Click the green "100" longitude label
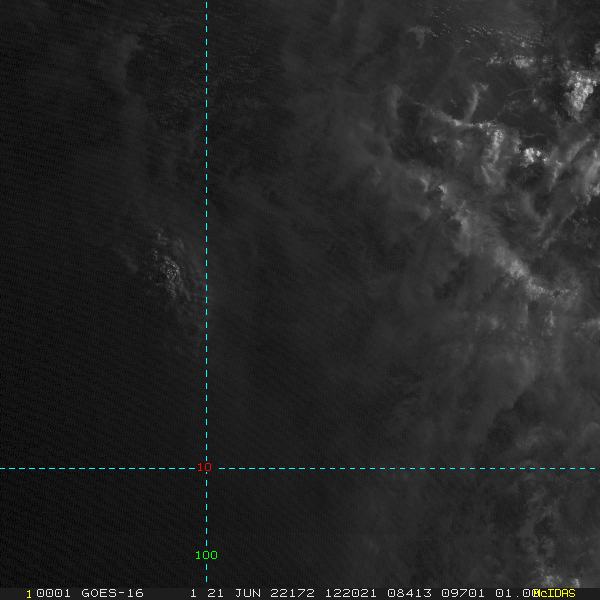This screenshot has width=600, height=600. pyautogui.click(x=206, y=555)
